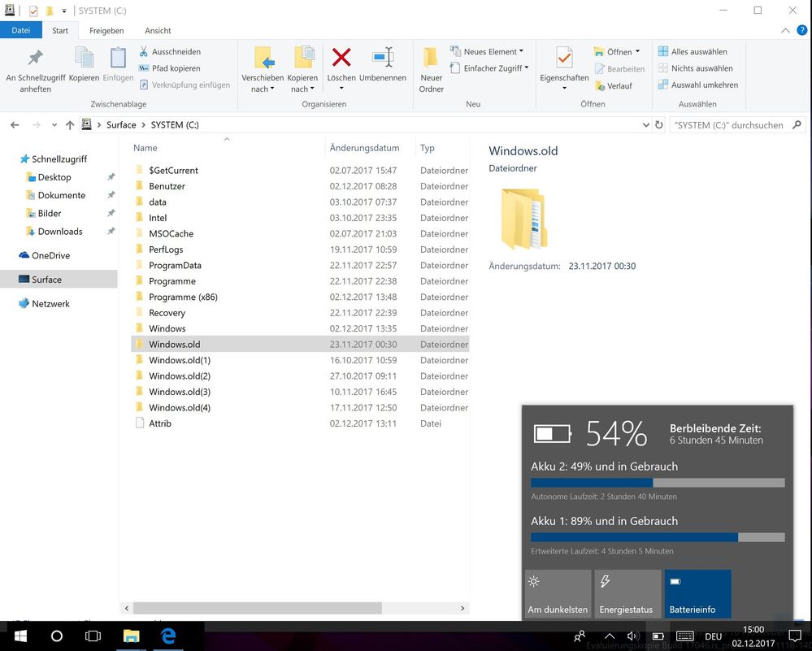
Task: Select OneDrive in navigation pane
Action: point(50,255)
